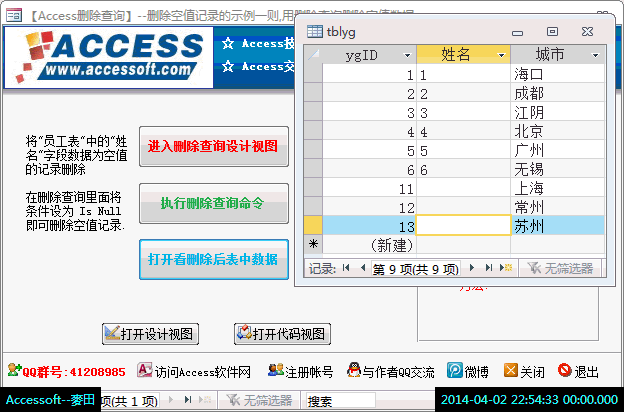Click 打开看删除后表中数据 button
Screen dimensions: 624x412
click(214, 260)
